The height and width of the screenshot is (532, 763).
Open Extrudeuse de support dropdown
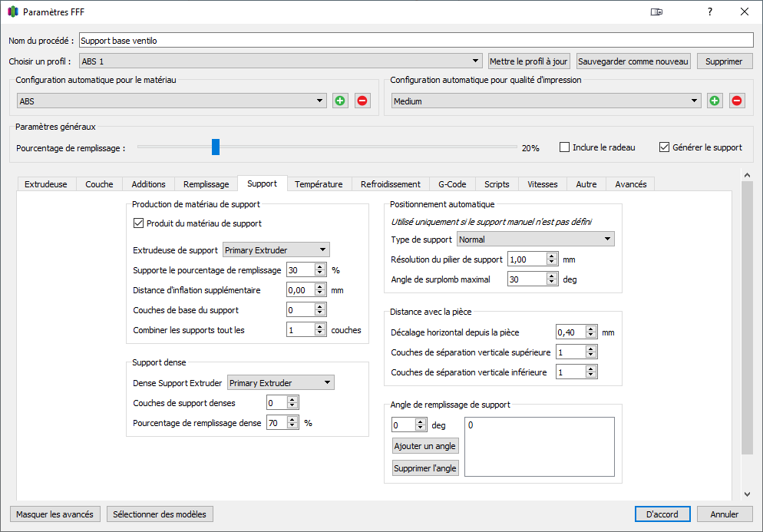[x=276, y=249]
